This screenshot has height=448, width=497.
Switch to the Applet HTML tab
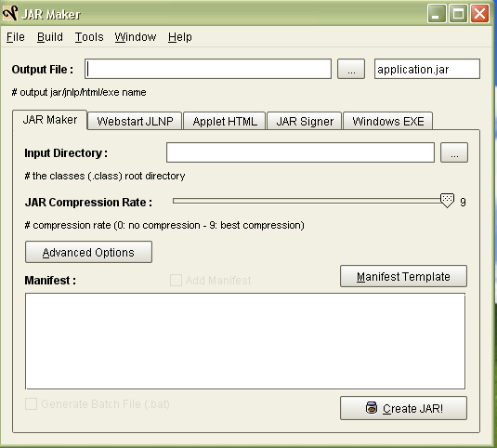coord(225,121)
